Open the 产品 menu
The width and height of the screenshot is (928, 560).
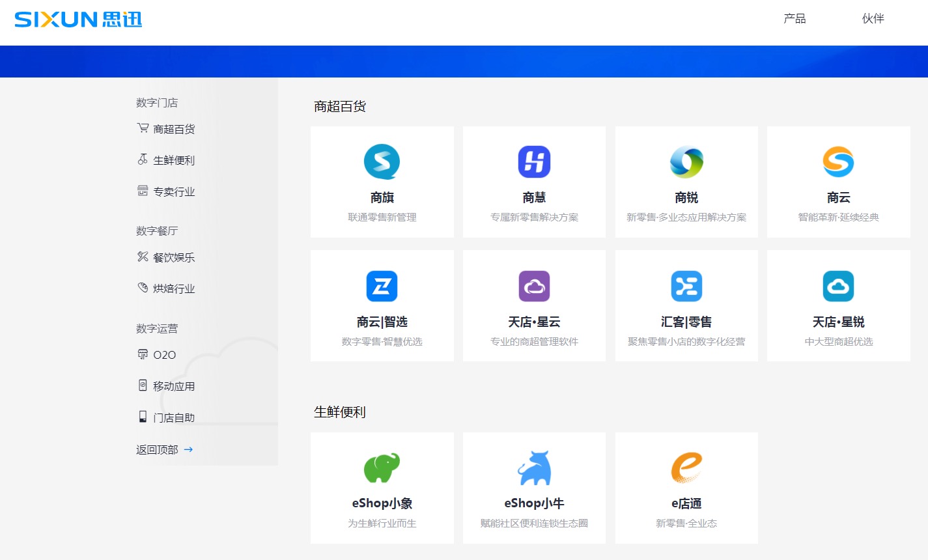(794, 19)
